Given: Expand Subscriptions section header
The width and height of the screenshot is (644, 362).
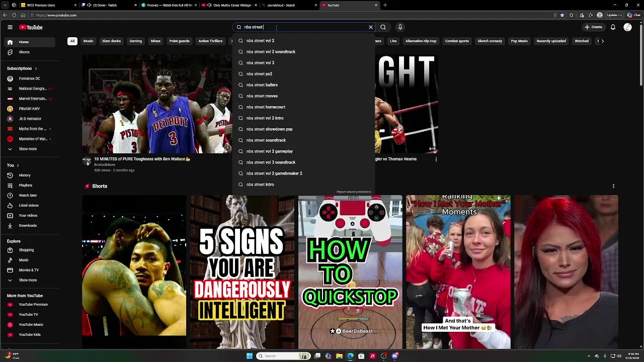Looking at the screenshot, I should 22,68.
